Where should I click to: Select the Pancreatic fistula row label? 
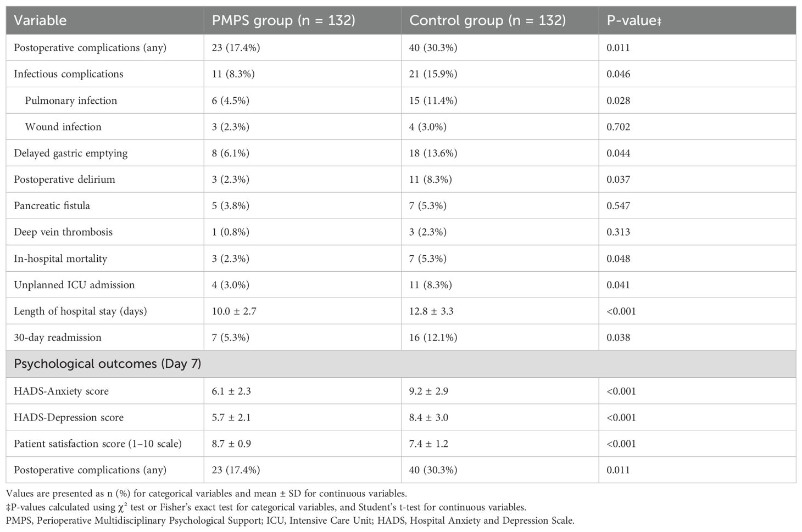click(52, 206)
